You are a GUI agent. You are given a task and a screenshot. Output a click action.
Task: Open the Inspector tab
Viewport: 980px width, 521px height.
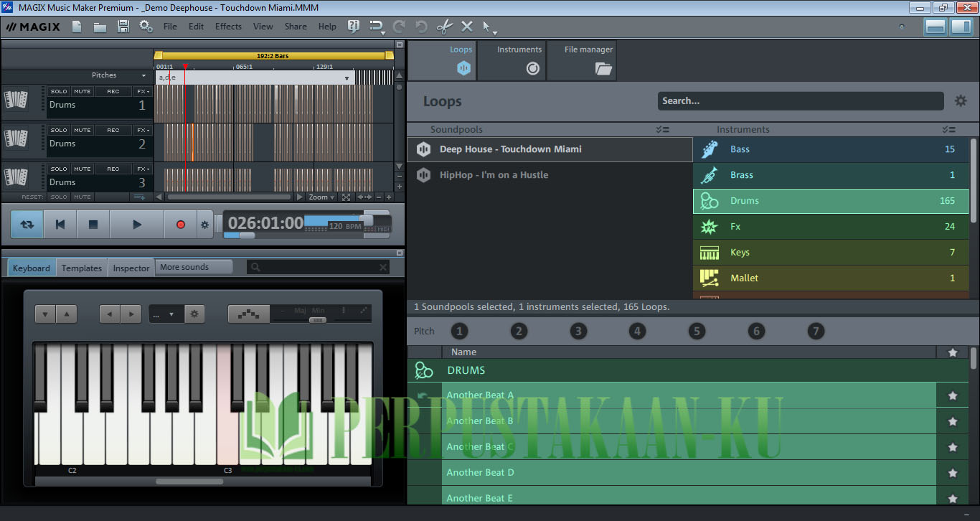click(131, 268)
